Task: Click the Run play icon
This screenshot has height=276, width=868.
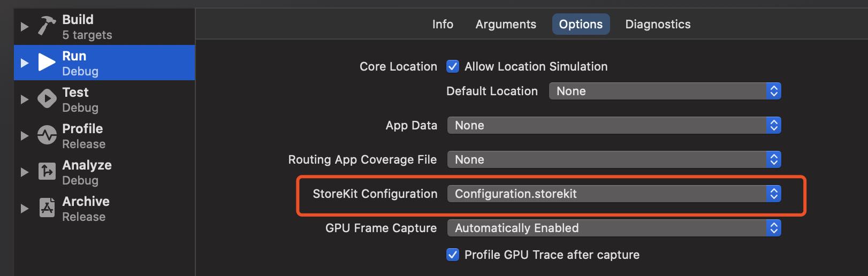Action: click(47, 63)
